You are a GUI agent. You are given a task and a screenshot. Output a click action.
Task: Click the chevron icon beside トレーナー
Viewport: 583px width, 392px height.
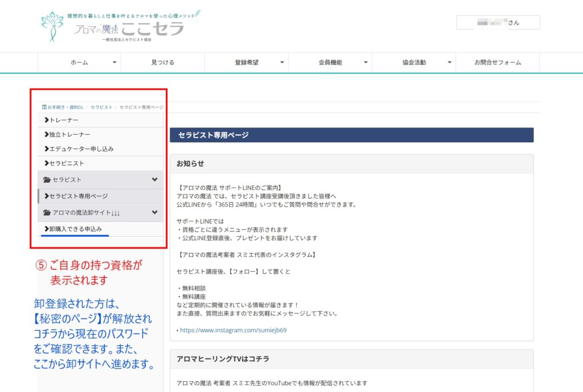[x=46, y=120]
